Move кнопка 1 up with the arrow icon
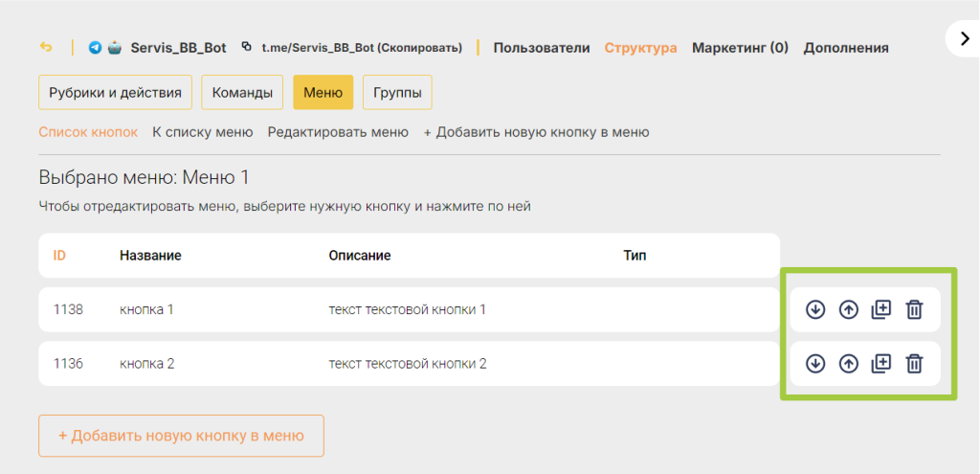The height and width of the screenshot is (474, 980). [x=848, y=309]
